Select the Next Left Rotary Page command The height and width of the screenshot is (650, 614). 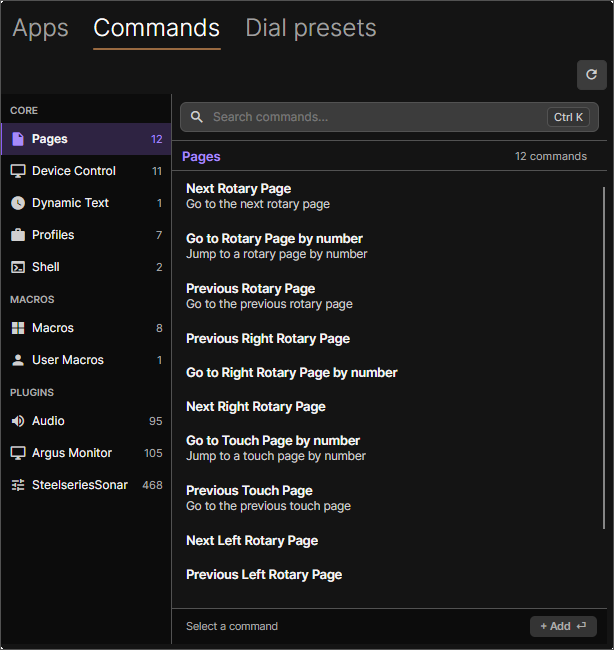[x=388, y=541]
